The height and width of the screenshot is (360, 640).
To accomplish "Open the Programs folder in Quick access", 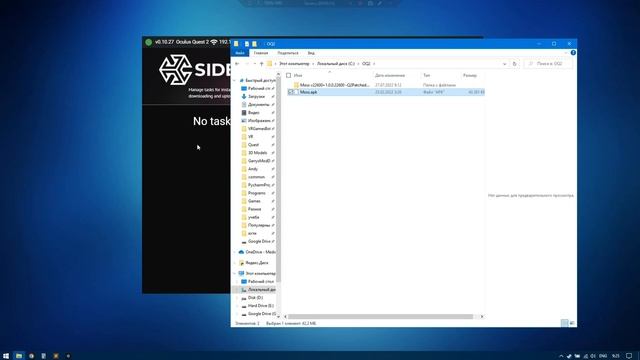I will [x=257, y=193].
